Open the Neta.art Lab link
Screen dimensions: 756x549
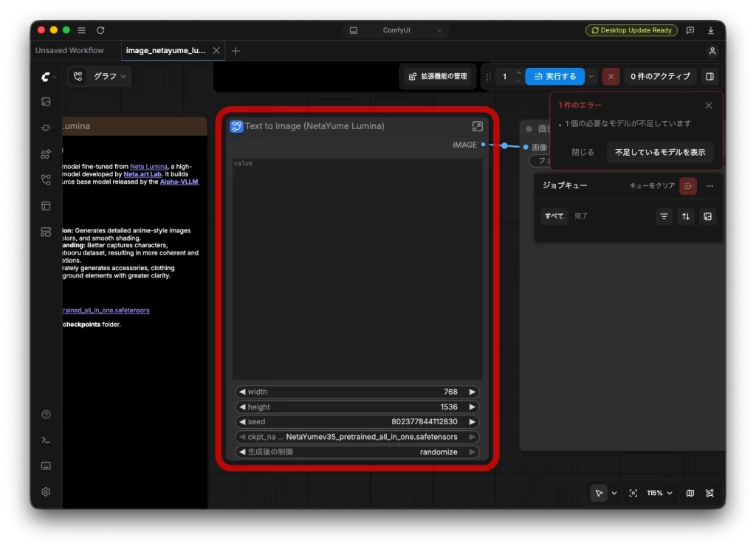coord(142,174)
